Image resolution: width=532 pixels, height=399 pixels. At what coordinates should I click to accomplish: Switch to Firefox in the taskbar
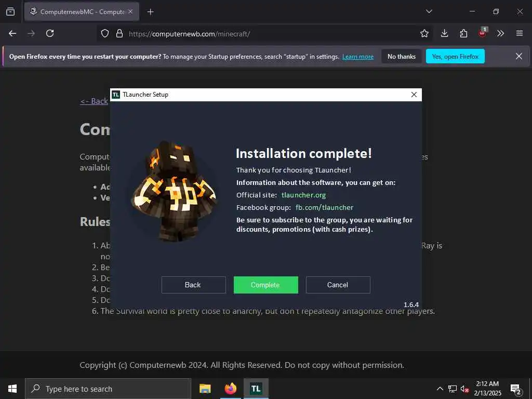tap(230, 389)
